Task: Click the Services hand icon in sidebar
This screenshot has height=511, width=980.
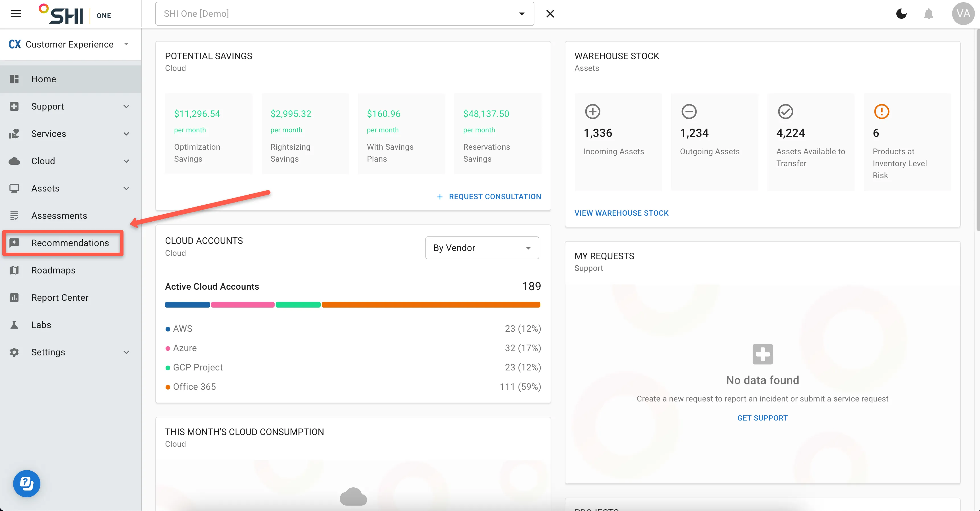Action: pyautogui.click(x=15, y=133)
